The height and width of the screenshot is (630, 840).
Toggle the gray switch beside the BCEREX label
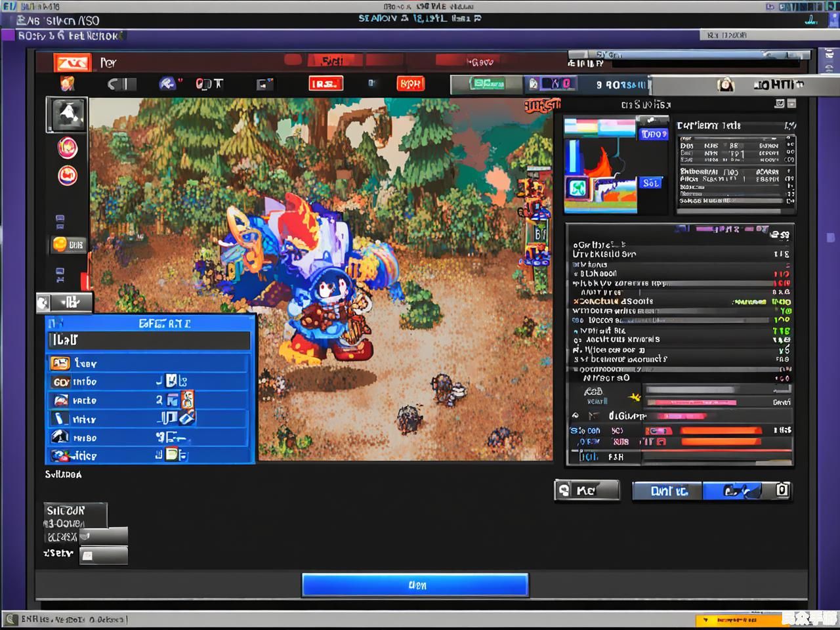click(103, 536)
